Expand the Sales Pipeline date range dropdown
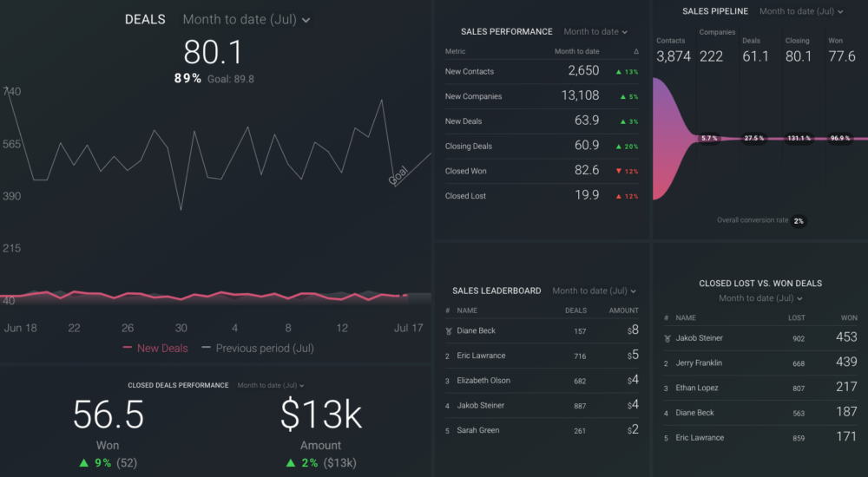 [x=801, y=12]
